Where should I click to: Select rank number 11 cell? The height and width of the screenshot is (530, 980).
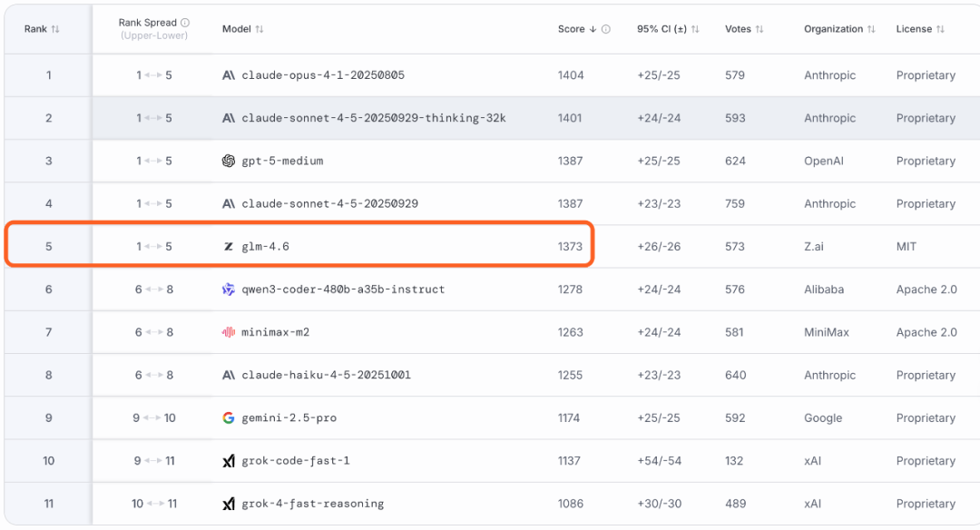(49, 504)
